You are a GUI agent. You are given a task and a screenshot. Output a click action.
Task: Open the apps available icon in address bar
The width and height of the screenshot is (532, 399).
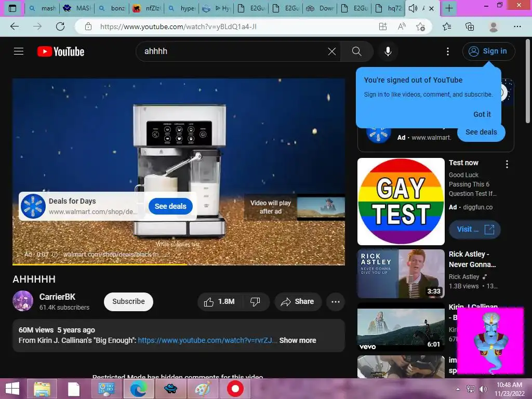(383, 26)
